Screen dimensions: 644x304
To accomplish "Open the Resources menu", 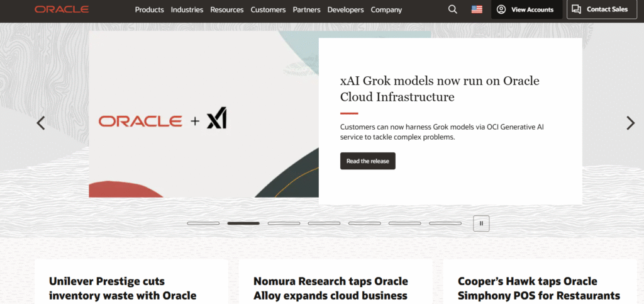I will (x=226, y=9).
